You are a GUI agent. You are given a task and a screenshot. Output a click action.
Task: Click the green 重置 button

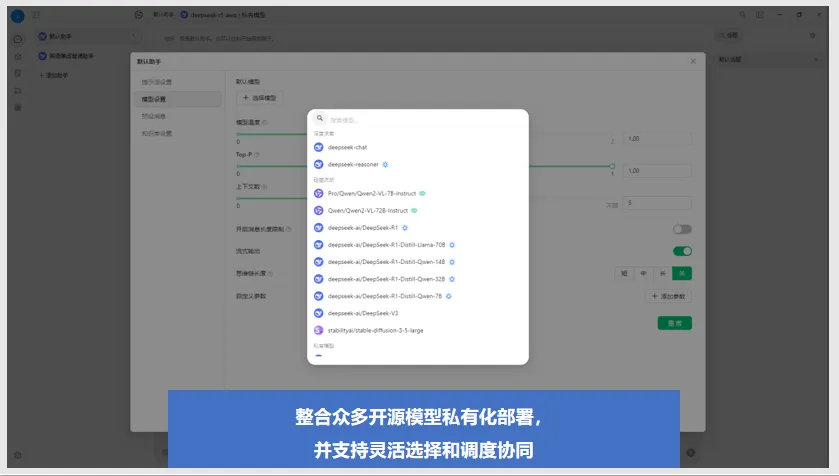674,323
